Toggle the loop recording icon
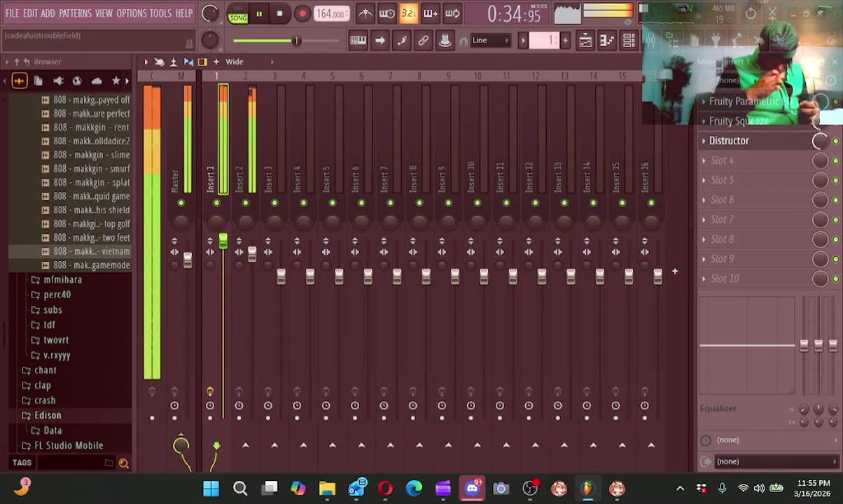 [x=452, y=13]
